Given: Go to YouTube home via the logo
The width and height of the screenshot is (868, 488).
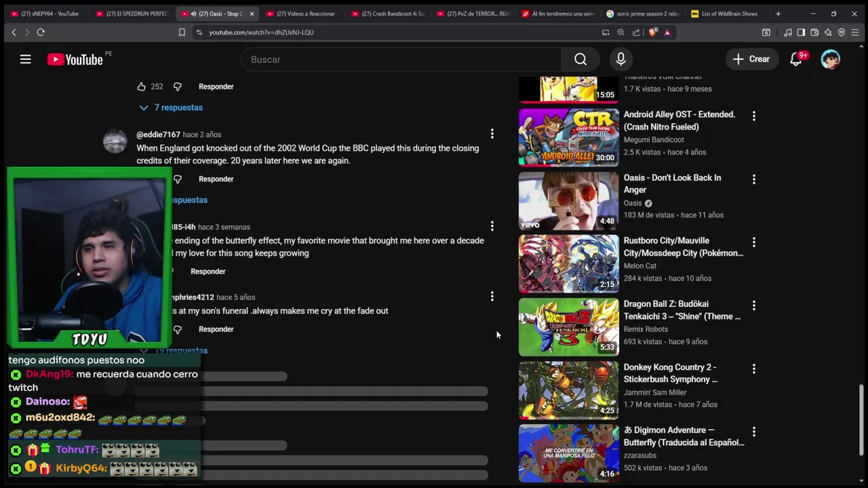Looking at the screenshot, I should pos(75,60).
